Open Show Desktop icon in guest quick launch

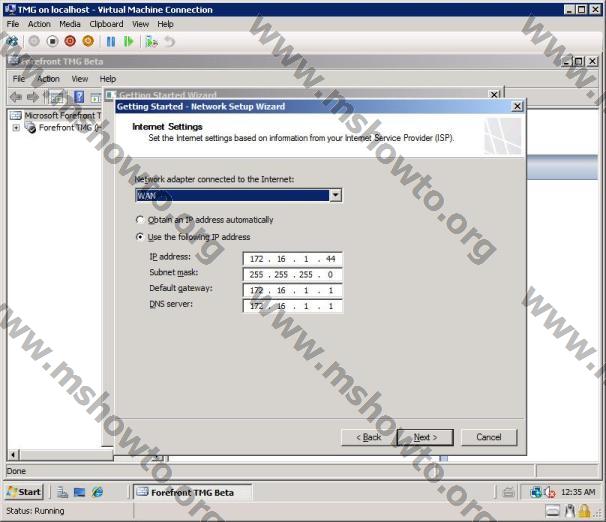coord(79,492)
